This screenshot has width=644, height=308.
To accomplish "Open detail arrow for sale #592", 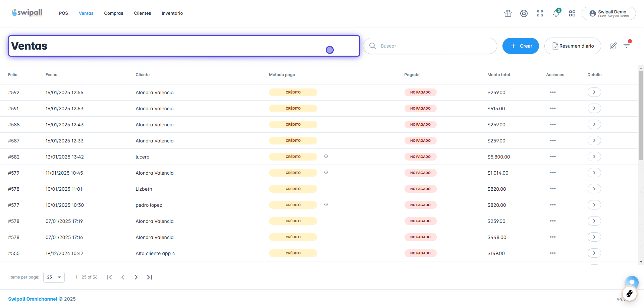I will pyautogui.click(x=594, y=92).
